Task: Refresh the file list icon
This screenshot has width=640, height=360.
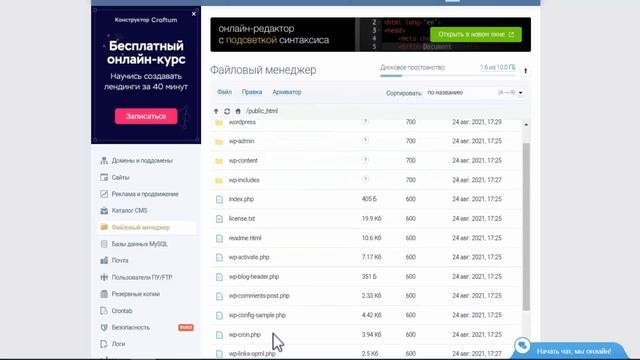Action: (x=227, y=111)
